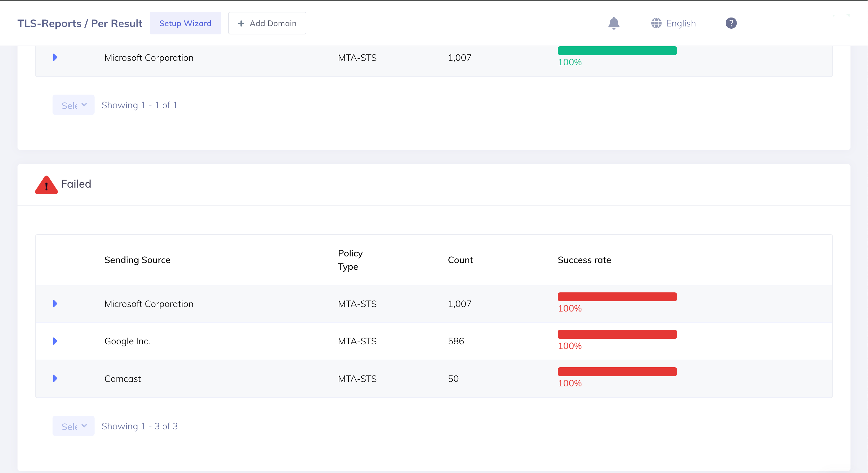
Task: Click the red Failed warning triangle icon
Action: (46, 185)
